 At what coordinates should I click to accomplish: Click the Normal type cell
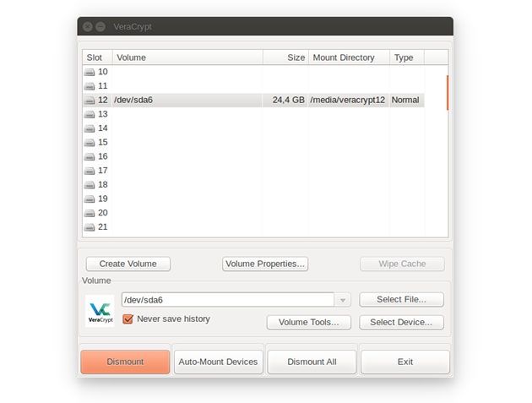click(405, 101)
